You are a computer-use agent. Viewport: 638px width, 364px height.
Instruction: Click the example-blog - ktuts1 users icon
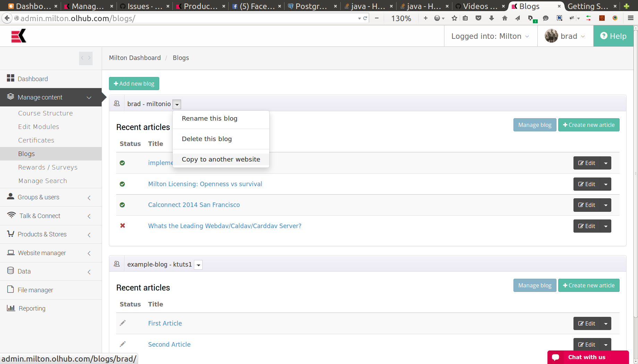click(117, 264)
